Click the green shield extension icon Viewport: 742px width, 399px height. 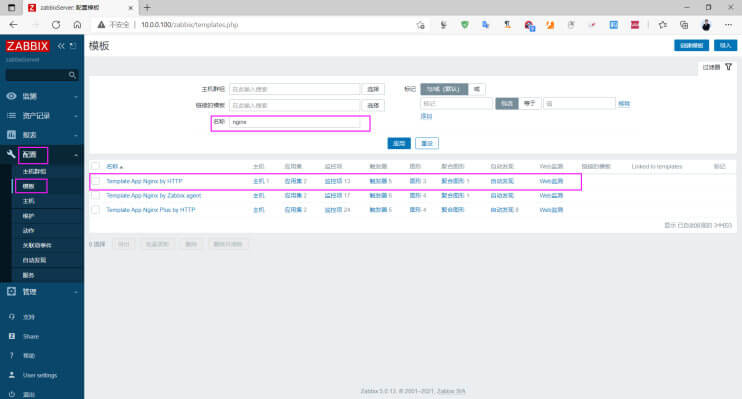(465, 25)
